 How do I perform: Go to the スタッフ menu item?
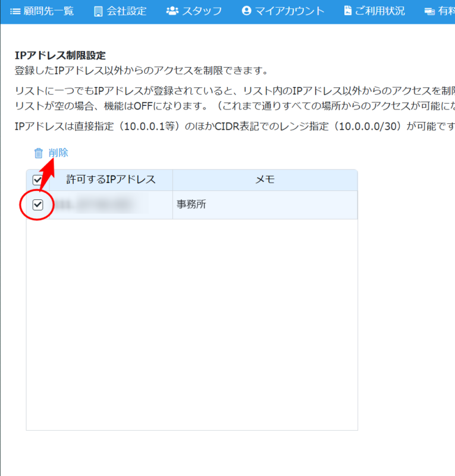[194, 11]
